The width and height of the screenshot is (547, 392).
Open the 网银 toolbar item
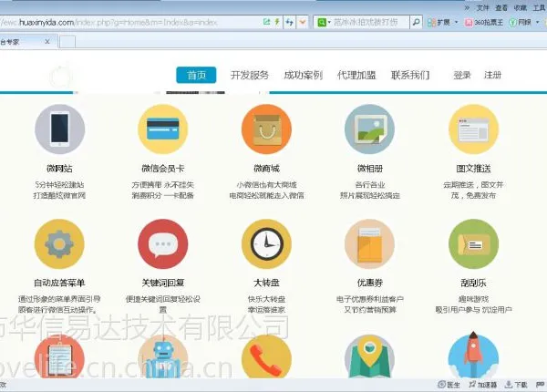520,22
